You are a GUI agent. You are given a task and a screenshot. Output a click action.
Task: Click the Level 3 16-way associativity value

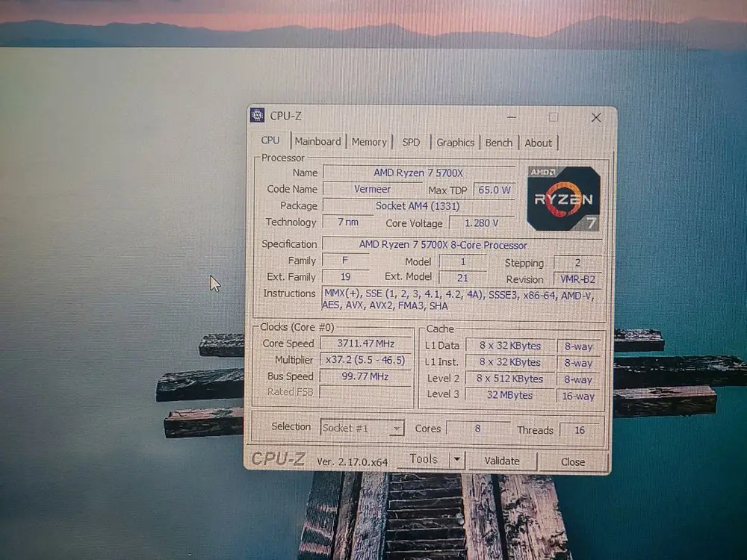click(x=578, y=396)
